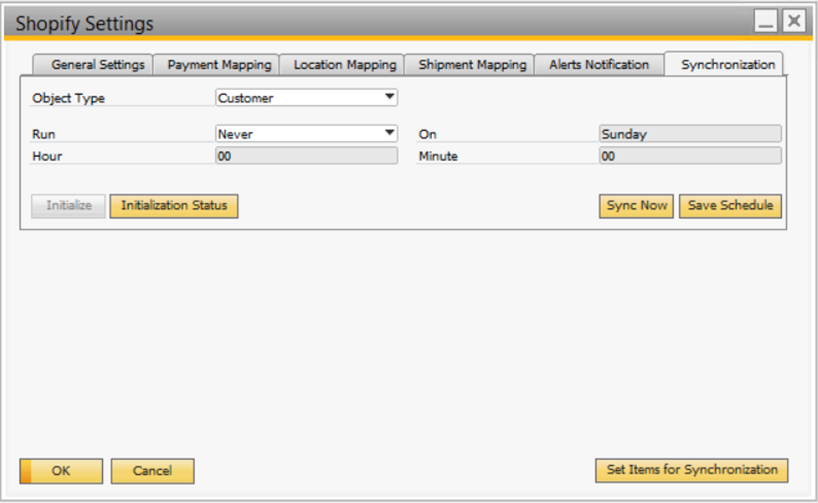Close the Shopify Settings window
The width and height of the screenshot is (818, 503).
[793, 21]
